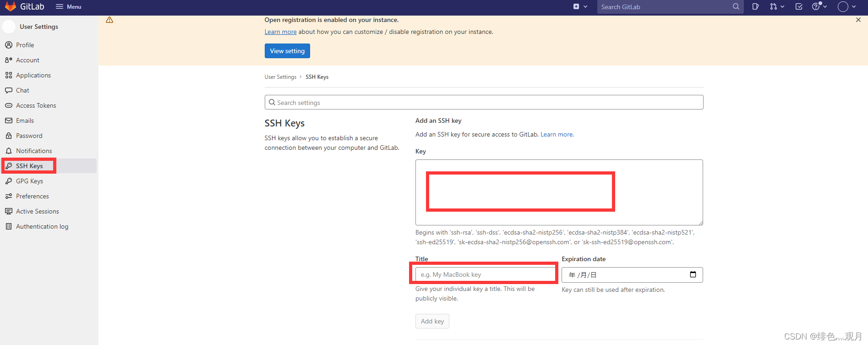Open Password in the sidebar
This screenshot has width=868, height=345.
pyautogui.click(x=49, y=136)
